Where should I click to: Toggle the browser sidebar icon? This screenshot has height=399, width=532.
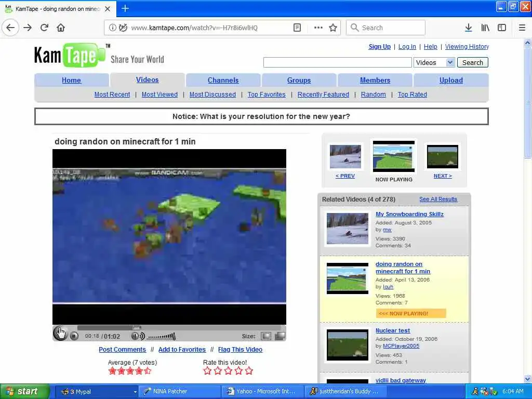point(502,28)
